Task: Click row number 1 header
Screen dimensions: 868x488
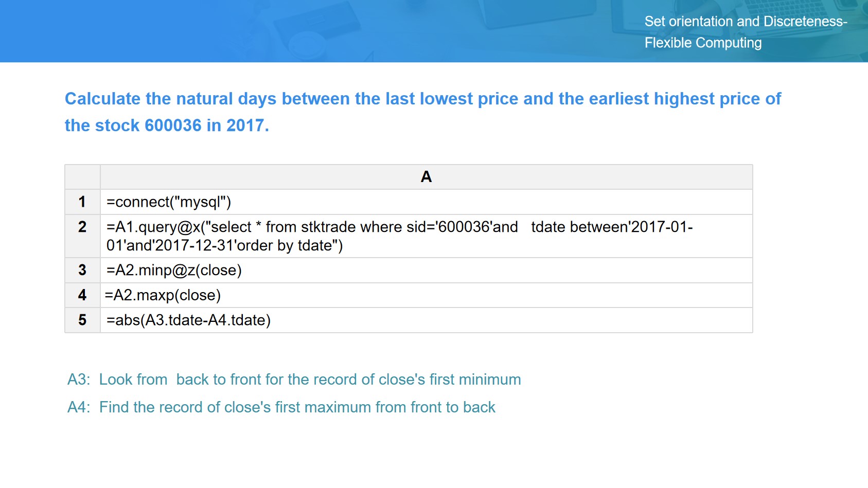Action: coord(82,202)
